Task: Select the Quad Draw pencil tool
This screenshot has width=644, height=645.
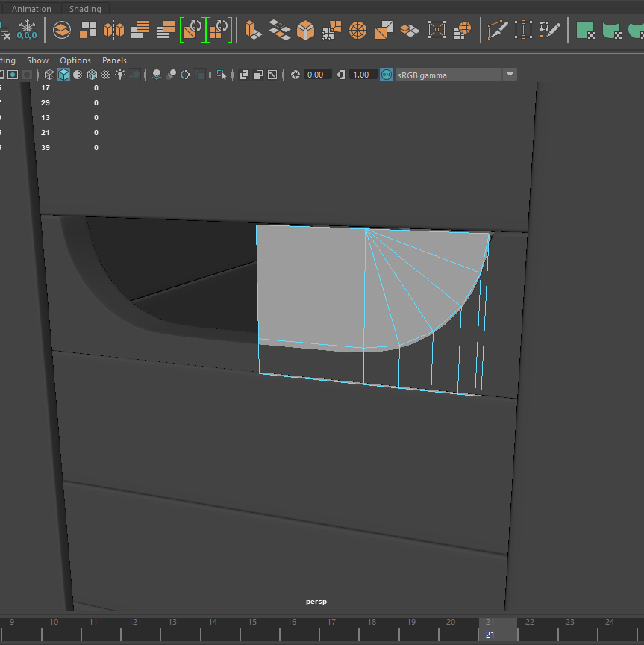Action: pos(550,30)
